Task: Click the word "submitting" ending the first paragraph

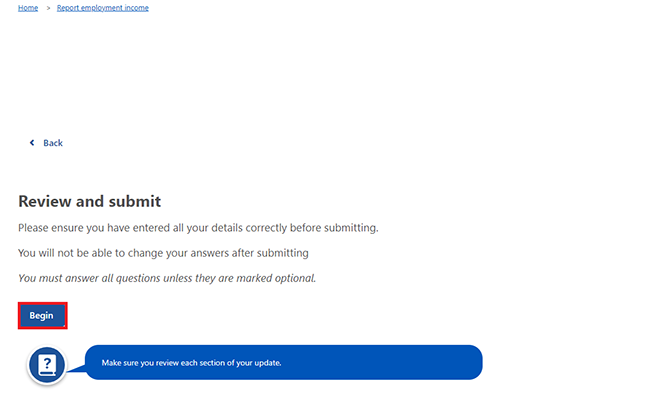Action: point(351,228)
